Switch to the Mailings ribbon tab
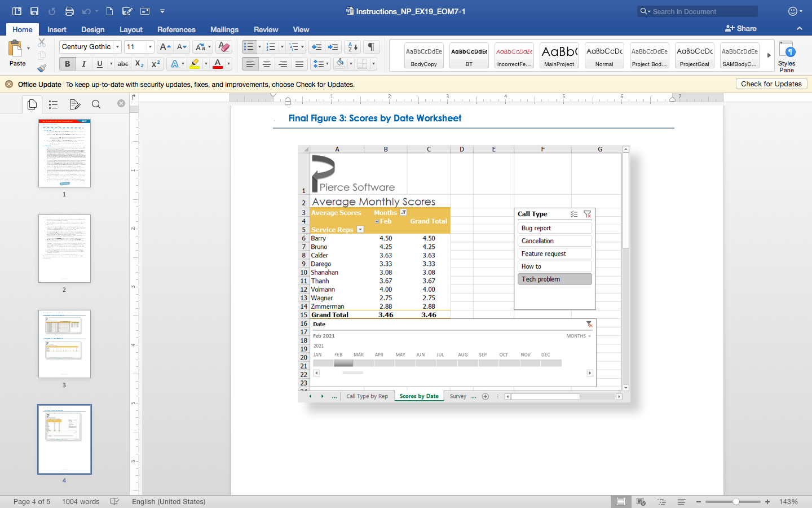This screenshot has width=812, height=508. coord(224,29)
